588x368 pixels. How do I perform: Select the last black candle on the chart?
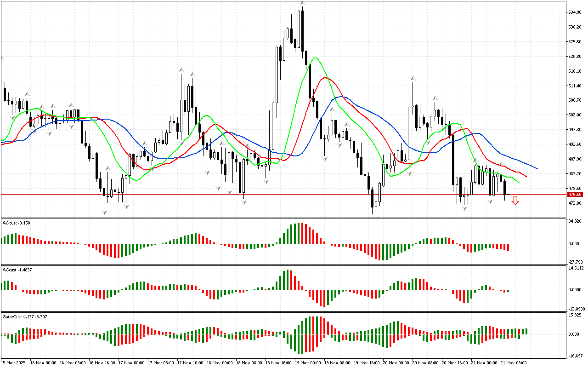(x=505, y=188)
